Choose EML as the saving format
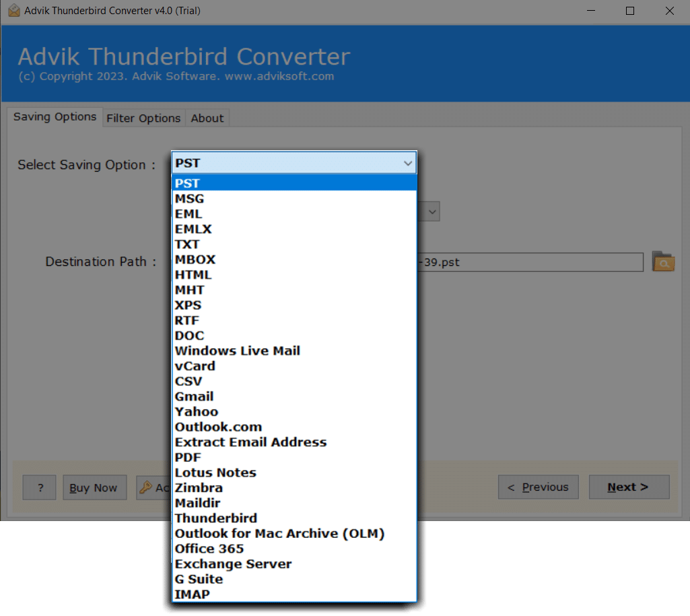The height and width of the screenshot is (616, 690). [x=294, y=214]
